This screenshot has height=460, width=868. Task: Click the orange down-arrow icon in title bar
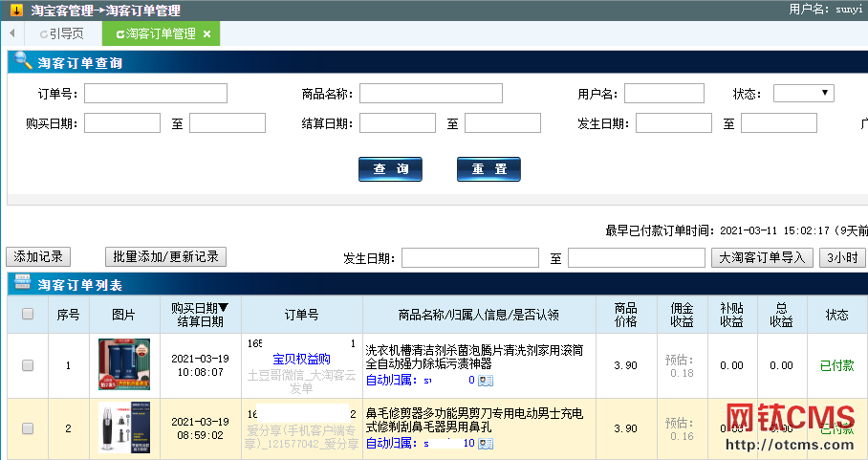pyautogui.click(x=16, y=10)
